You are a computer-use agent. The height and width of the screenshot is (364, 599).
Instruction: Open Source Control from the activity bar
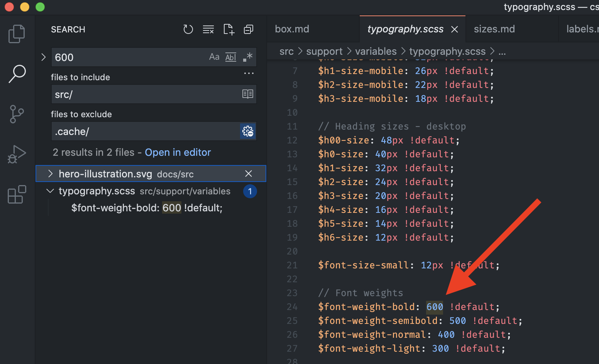[17, 114]
